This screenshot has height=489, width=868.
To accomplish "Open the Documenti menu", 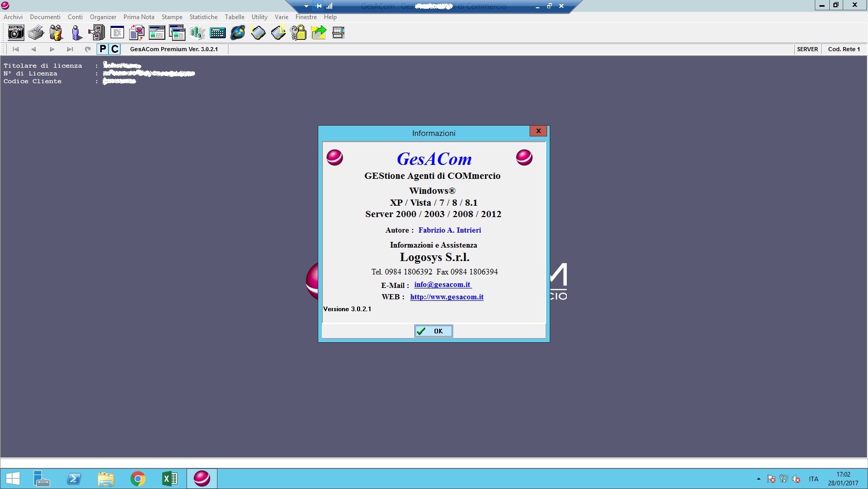I will click(45, 17).
